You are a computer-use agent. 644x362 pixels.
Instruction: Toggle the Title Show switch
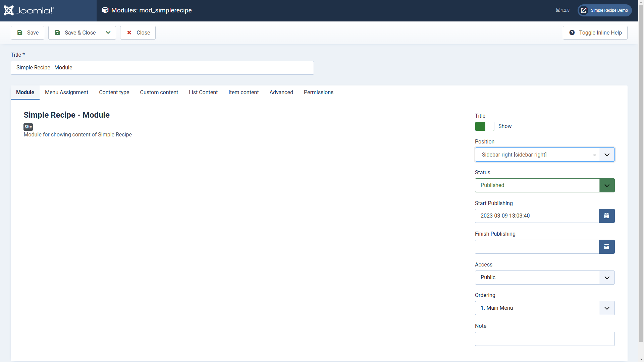484,126
